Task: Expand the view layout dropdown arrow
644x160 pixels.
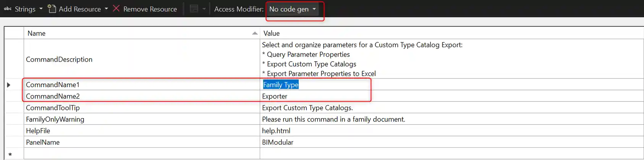Action: tap(204, 9)
